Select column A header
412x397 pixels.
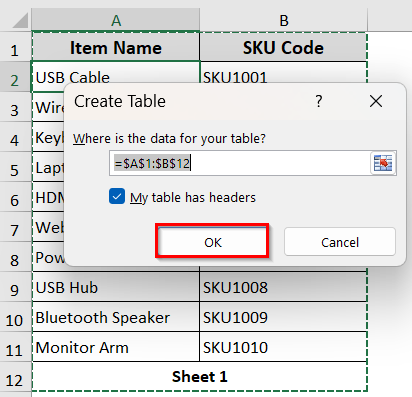pyautogui.click(x=116, y=20)
